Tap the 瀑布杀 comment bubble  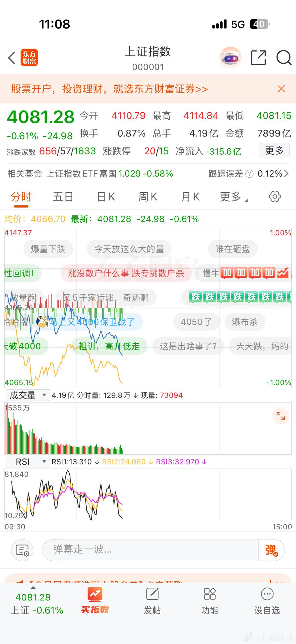(x=245, y=322)
